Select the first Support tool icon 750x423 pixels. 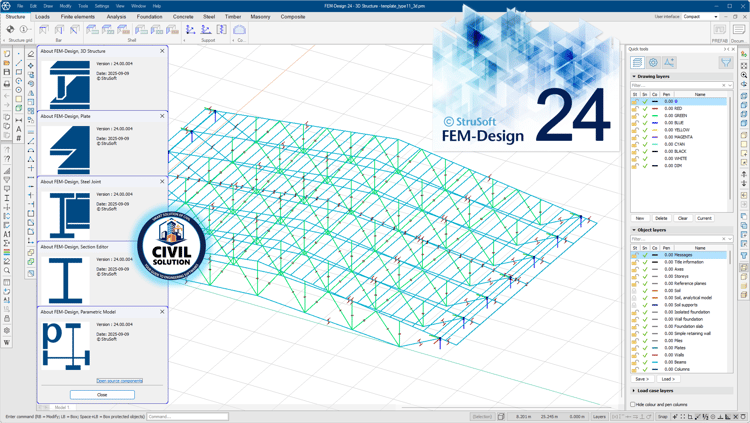pos(190,30)
